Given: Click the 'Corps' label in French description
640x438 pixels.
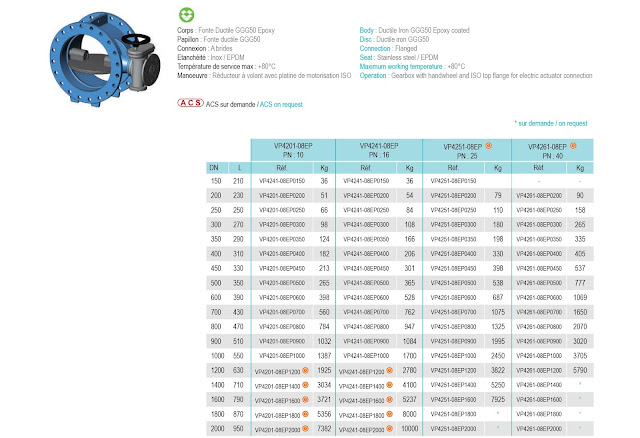Looking at the screenshot, I should 185,30.
